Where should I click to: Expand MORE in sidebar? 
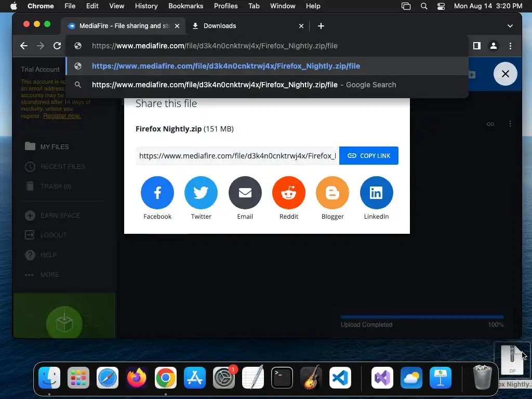tap(42, 274)
